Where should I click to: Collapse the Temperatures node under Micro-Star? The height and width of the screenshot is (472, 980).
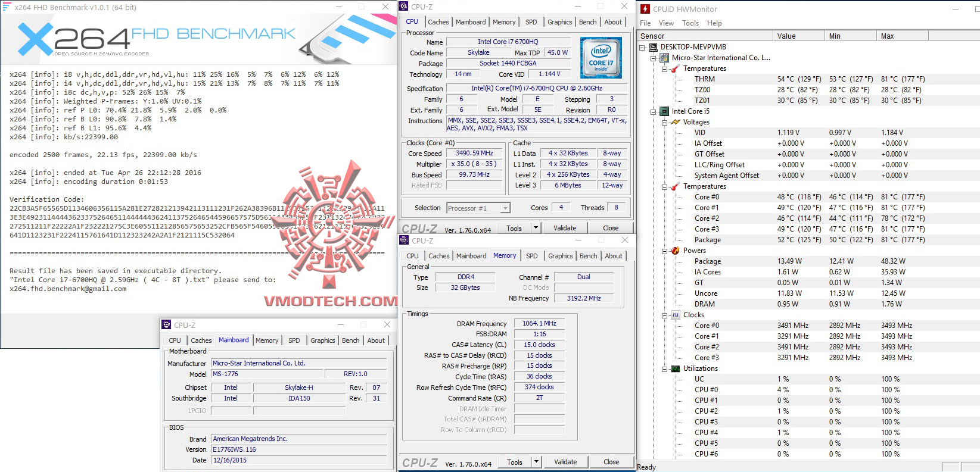coord(665,68)
